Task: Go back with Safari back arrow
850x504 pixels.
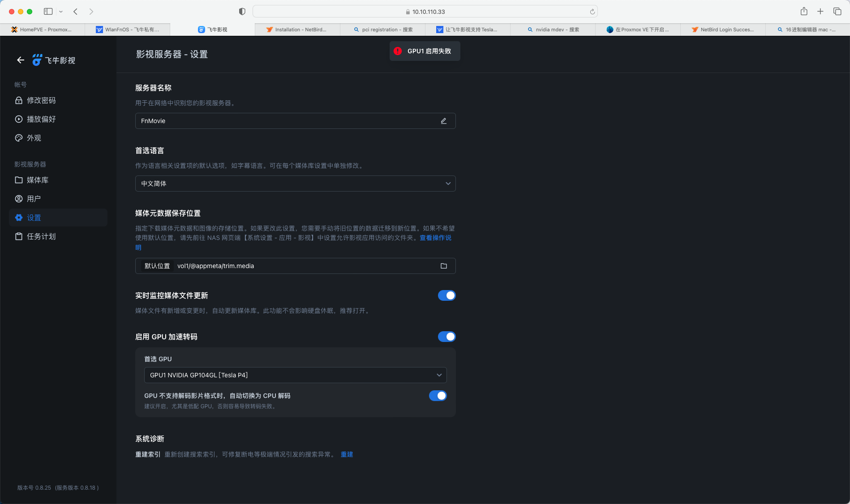Action: pyautogui.click(x=75, y=12)
